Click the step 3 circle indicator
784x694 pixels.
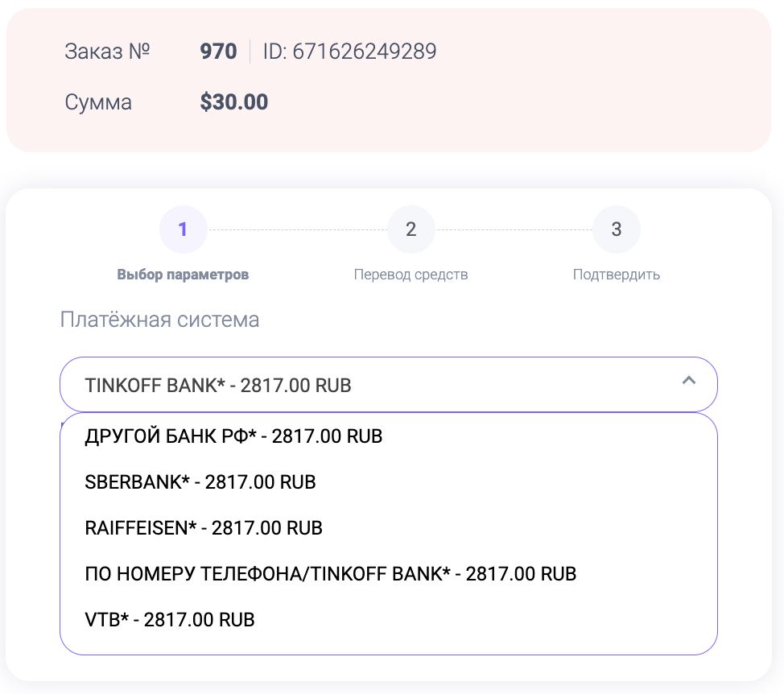pos(616,229)
